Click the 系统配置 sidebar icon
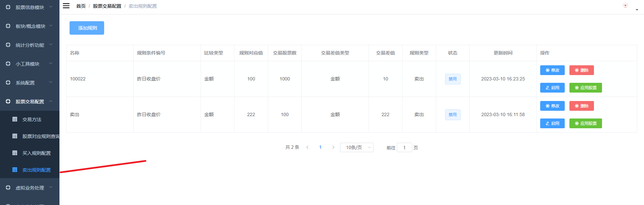 [x=8, y=82]
